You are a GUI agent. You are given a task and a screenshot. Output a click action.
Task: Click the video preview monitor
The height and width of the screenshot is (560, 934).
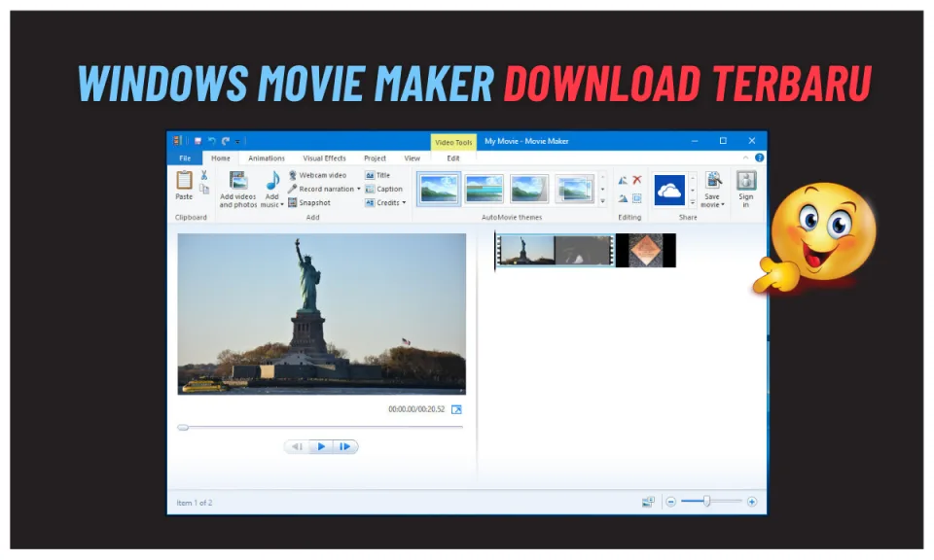point(322,314)
